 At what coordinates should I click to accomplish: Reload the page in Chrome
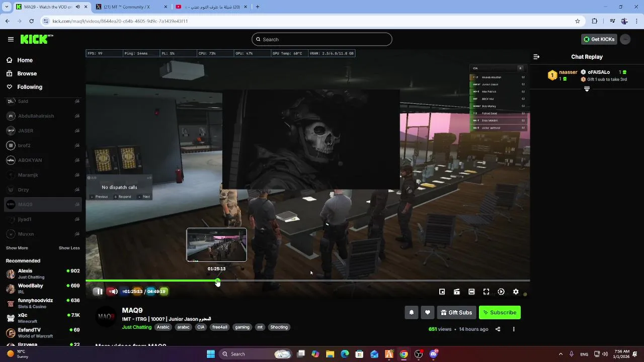(32, 21)
